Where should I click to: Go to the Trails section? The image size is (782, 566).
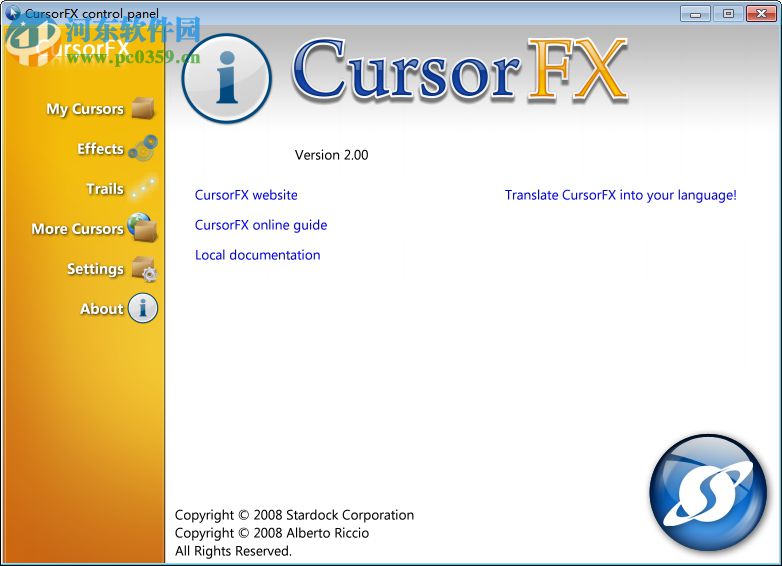pos(105,189)
